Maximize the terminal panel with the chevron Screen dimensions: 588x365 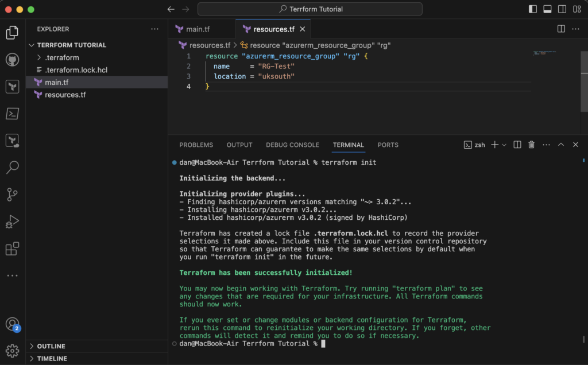click(x=560, y=145)
